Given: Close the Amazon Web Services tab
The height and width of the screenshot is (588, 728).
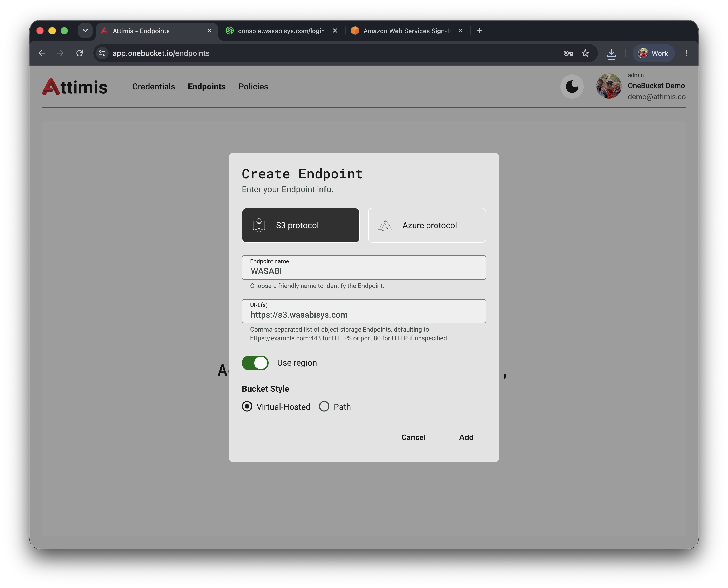Looking at the screenshot, I should [x=460, y=31].
